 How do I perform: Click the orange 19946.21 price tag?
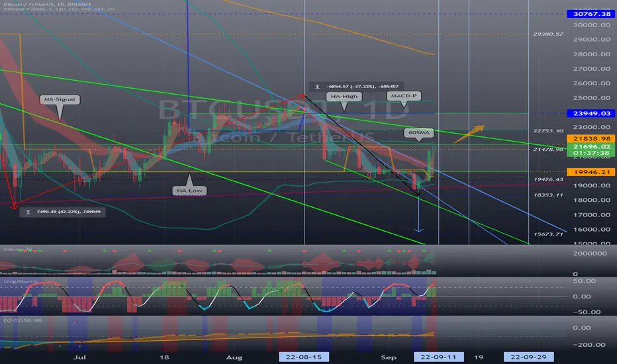(x=591, y=172)
